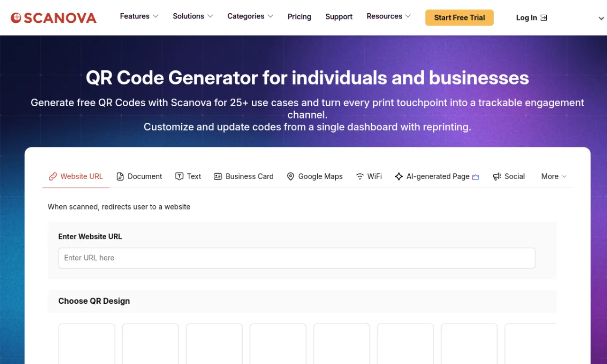Expand the Solutions menu
The width and height of the screenshot is (607, 364).
pos(193,16)
